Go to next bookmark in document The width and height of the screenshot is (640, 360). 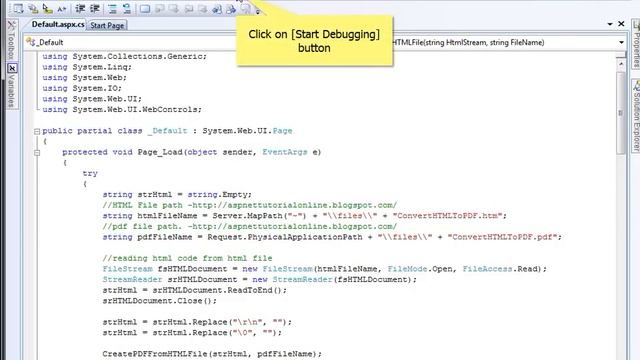(231, 8)
